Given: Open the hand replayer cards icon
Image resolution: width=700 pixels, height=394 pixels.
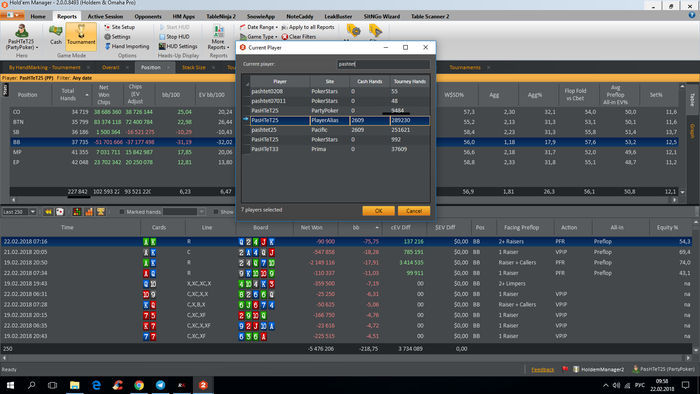Looking at the screenshot, I should 60,212.
